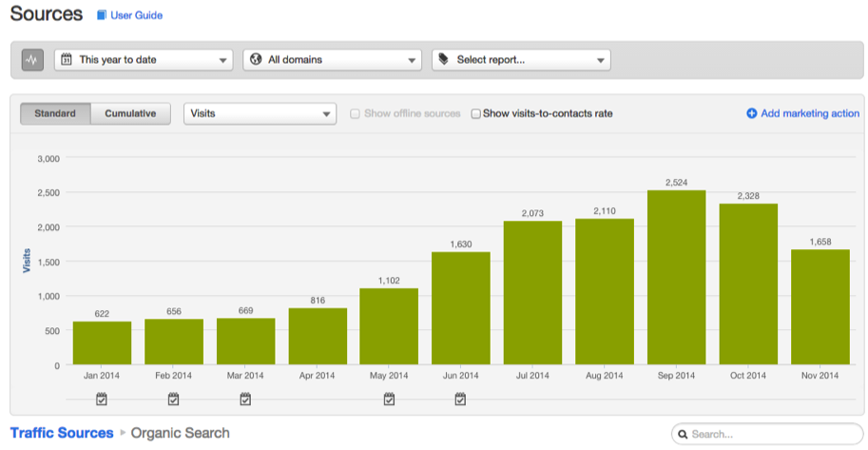Click the 2,524 value label
Viewport: 868px width, 450px height.
(677, 183)
